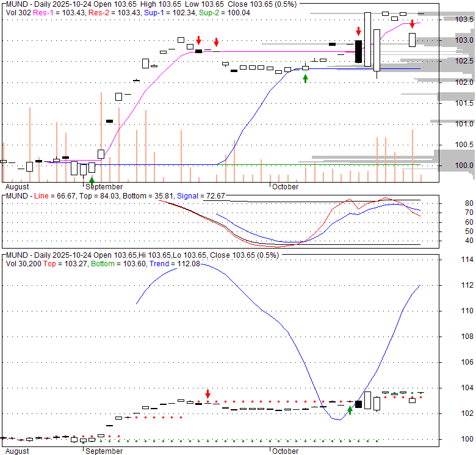Click the red down arrow in the bottom trend chart
The height and width of the screenshot is (455, 476).
(207, 393)
